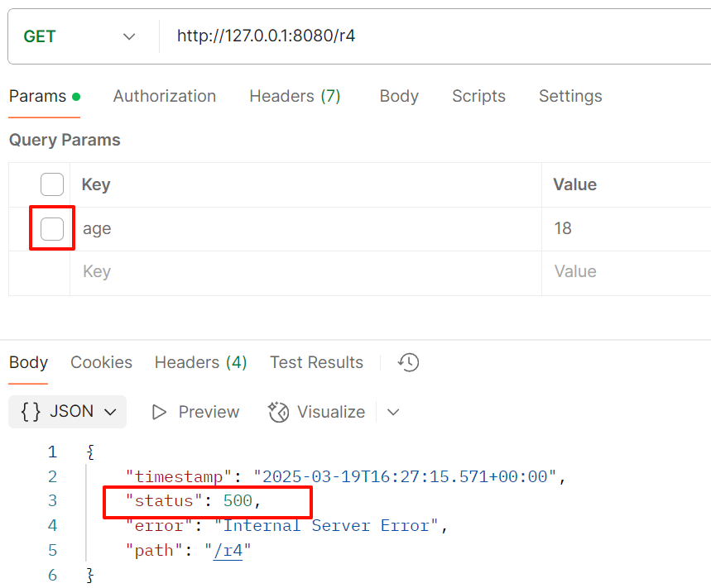711x588 pixels.
Task: Click line number 1 in response
Action: pos(53,452)
